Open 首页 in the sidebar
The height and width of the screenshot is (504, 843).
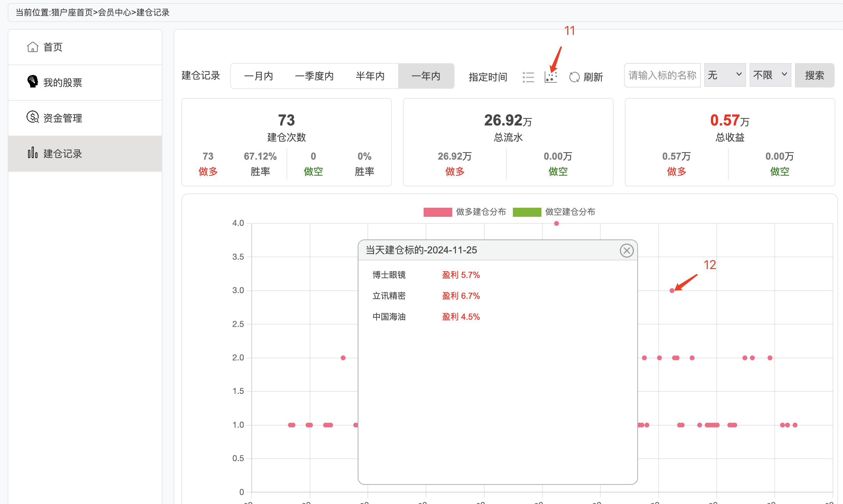(x=85, y=47)
